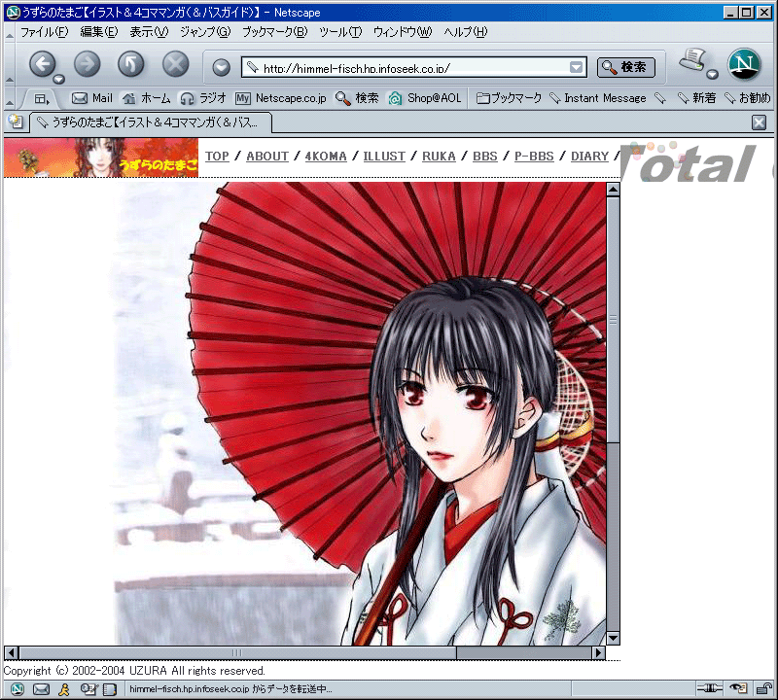Viewport: 778px width, 700px height.
Task: Click the うずらのたまご site banner image
Action: click(101, 157)
